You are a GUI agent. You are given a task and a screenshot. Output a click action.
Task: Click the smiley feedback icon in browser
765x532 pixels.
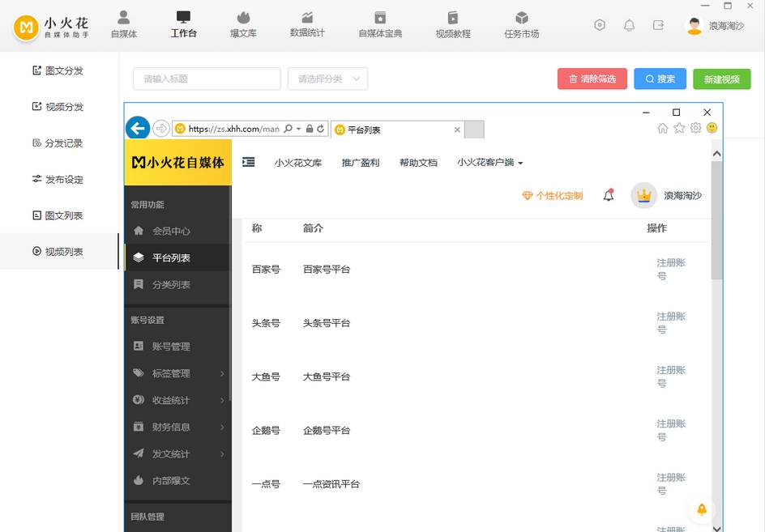click(712, 128)
